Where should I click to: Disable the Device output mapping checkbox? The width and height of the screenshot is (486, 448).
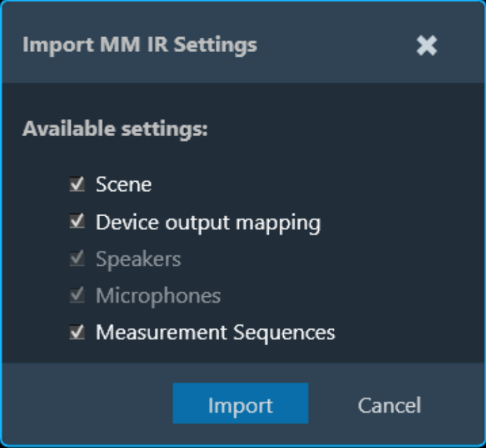click(x=77, y=221)
